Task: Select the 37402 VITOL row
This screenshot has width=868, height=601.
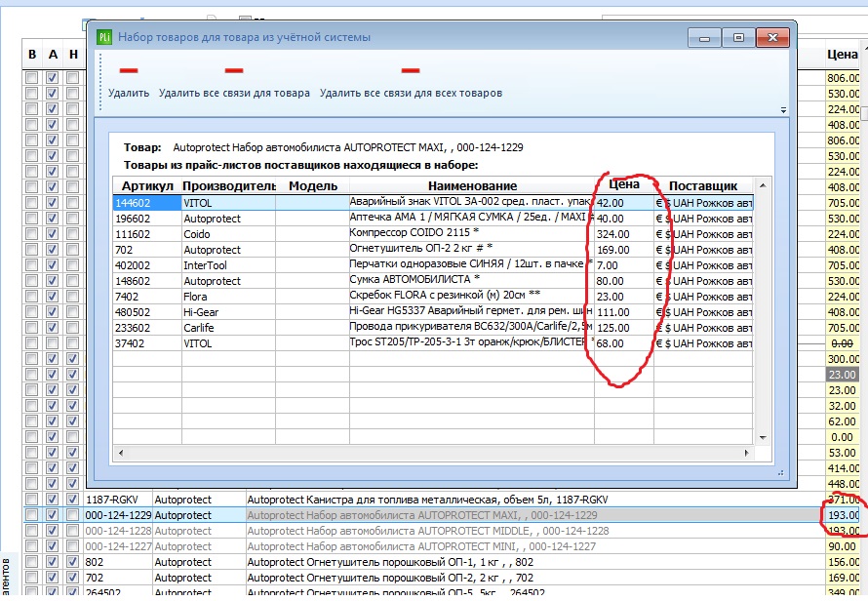Action: 433,342
